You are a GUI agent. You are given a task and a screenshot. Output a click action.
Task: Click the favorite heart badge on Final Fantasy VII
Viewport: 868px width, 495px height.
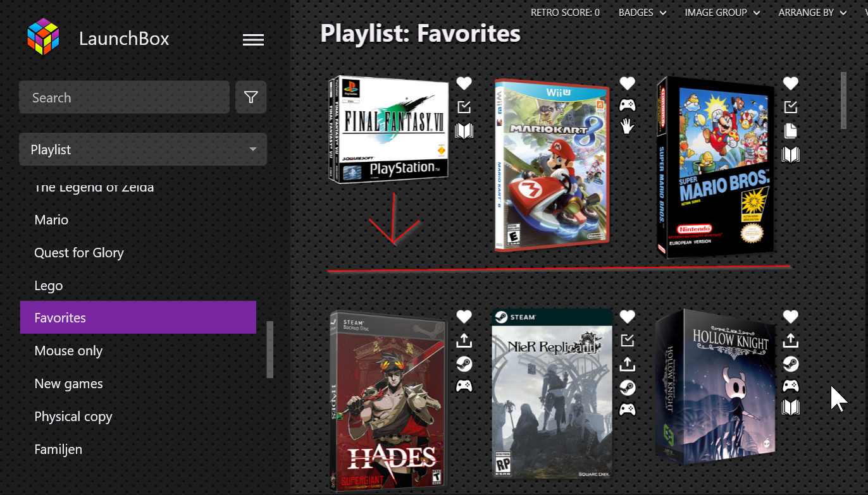coord(464,83)
